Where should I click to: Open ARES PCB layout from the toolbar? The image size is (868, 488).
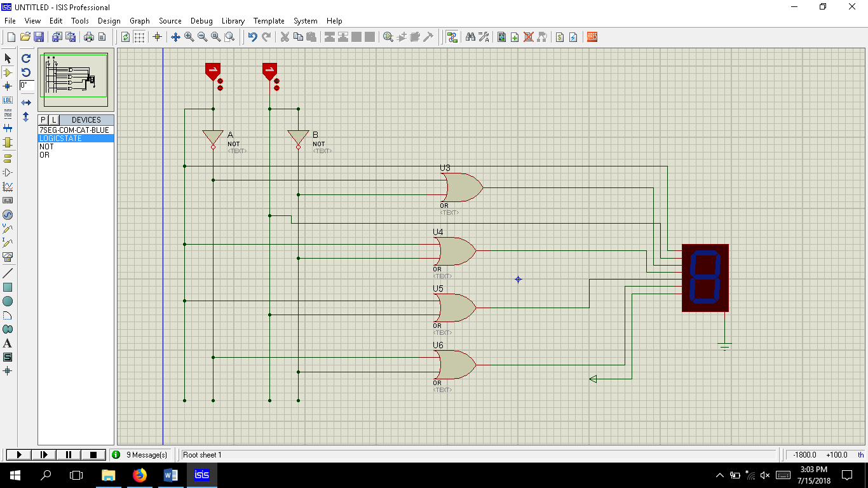click(591, 36)
